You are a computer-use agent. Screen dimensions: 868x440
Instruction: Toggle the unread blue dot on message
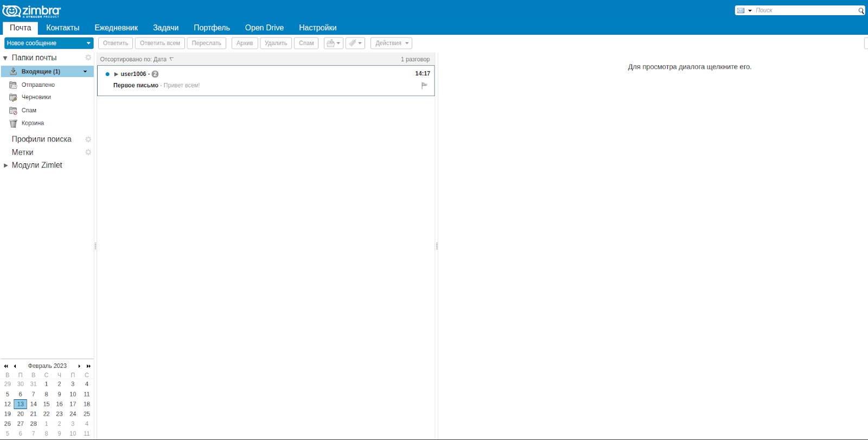107,74
